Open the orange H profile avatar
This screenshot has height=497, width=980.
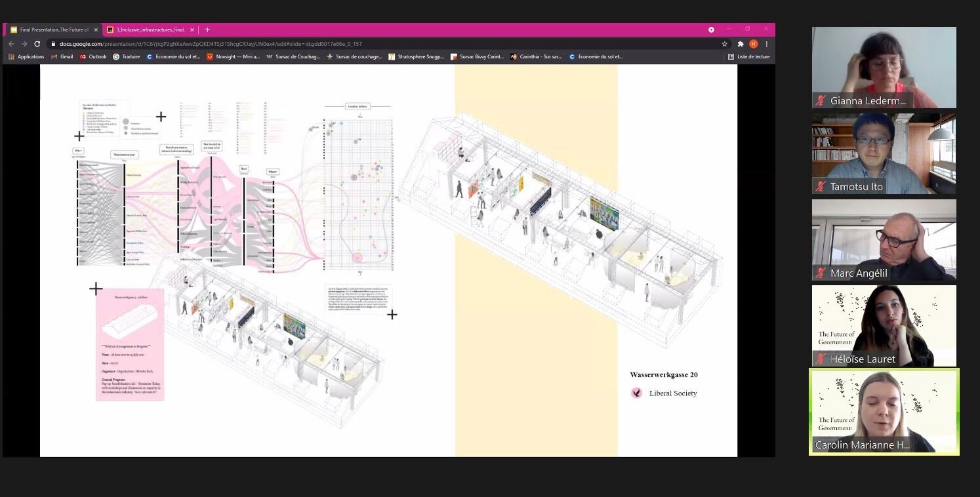tap(753, 44)
